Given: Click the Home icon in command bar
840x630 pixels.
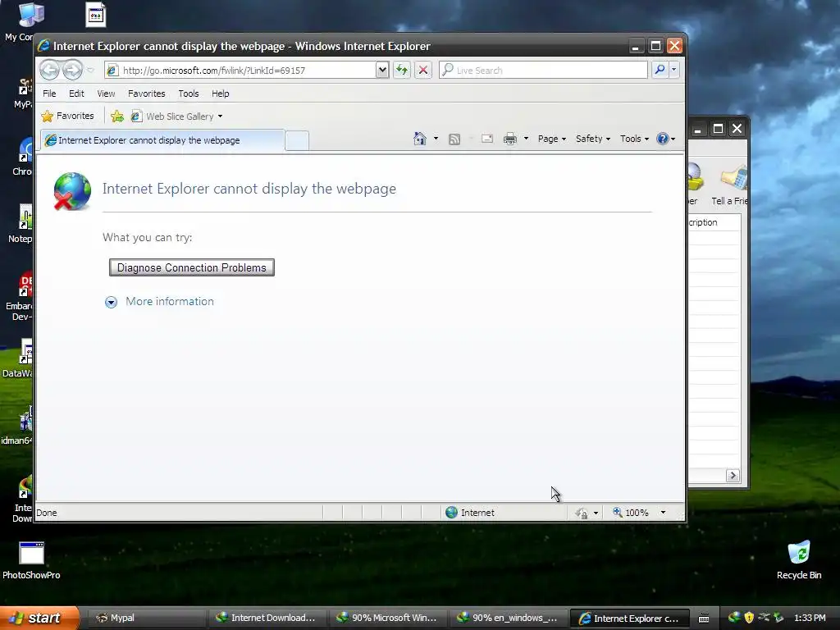Looking at the screenshot, I should [419, 139].
